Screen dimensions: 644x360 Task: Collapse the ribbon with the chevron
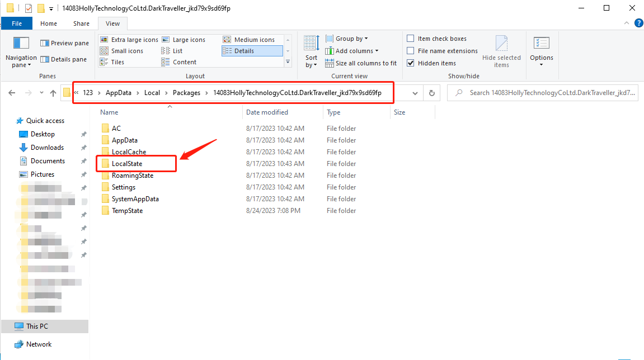point(626,23)
